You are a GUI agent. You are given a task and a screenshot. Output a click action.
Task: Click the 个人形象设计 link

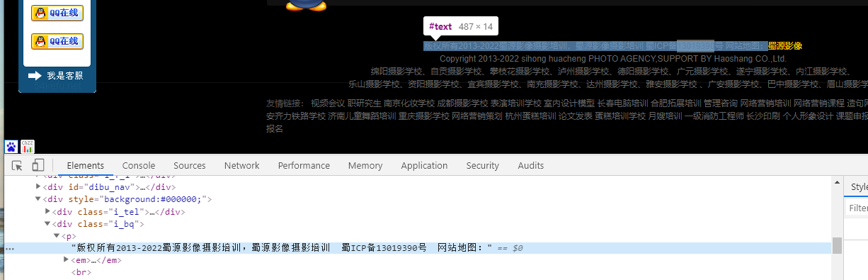pyautogui.click(x=808, y=116)
